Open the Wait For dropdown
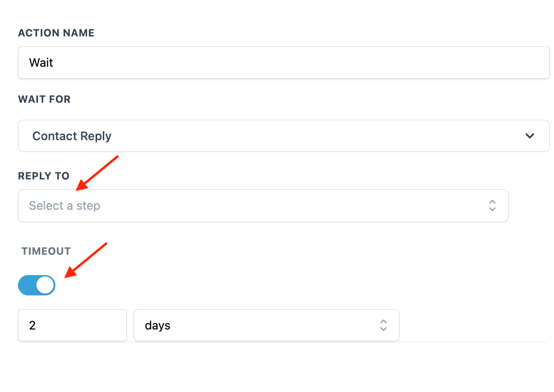The image size is (554, 392). (x=283, y=136)
